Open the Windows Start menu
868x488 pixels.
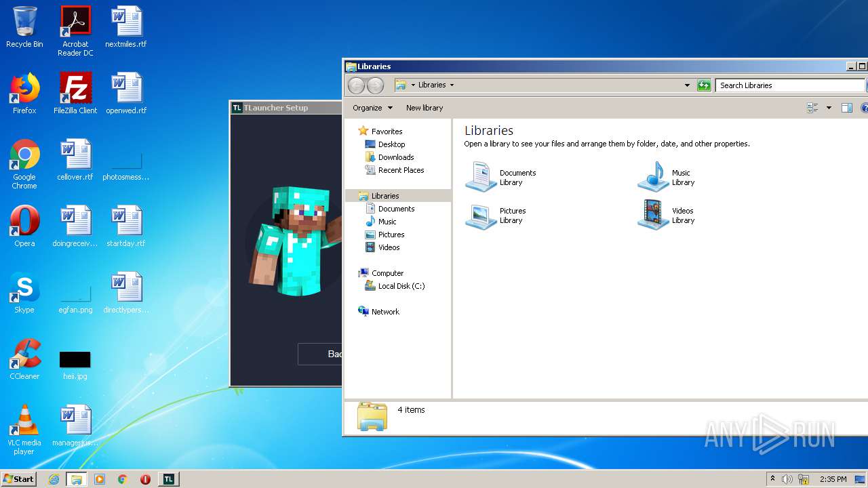pos(19,479)
